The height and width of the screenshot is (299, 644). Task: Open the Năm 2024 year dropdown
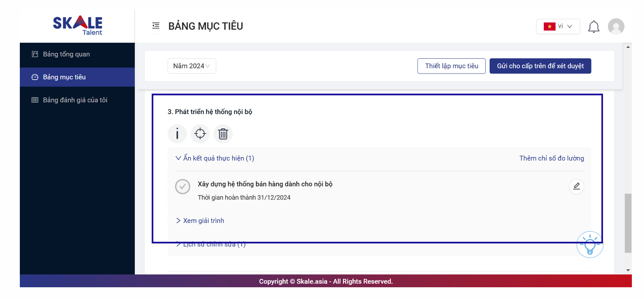click(192, 66)
